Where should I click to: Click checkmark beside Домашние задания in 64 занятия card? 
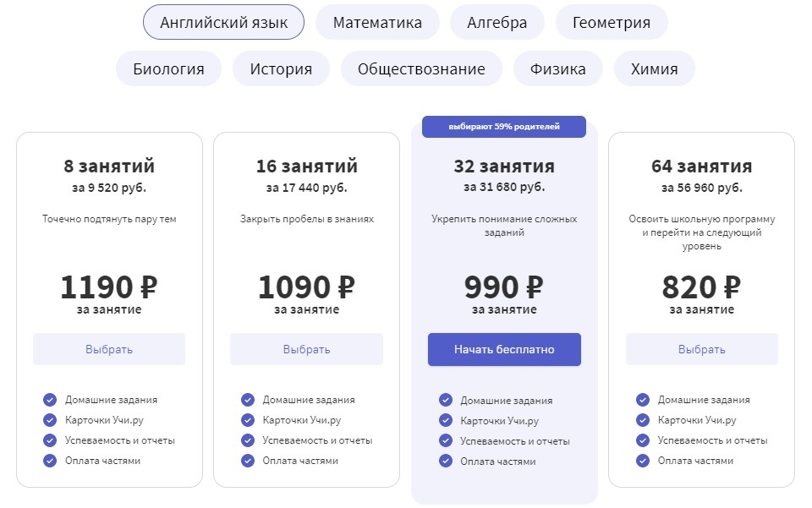point(643,400)
